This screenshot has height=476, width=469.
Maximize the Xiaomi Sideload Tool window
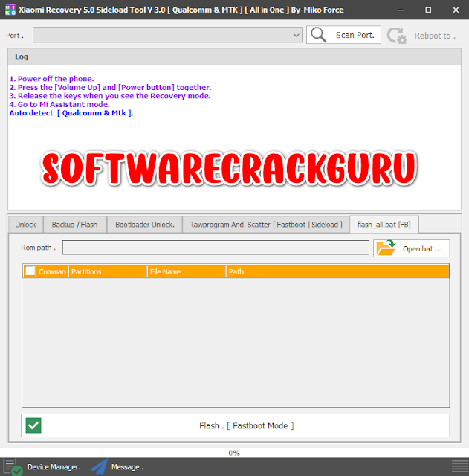click(428, 10)
